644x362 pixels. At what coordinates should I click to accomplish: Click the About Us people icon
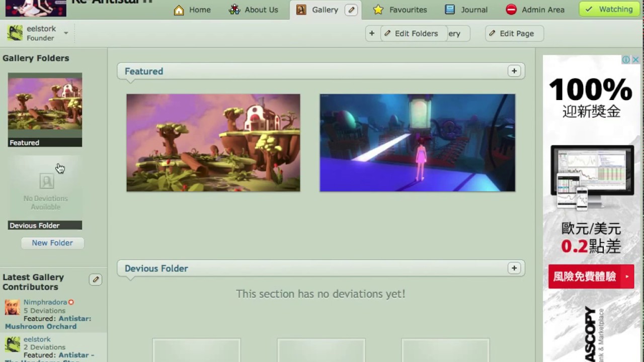[x=234, y=10]
